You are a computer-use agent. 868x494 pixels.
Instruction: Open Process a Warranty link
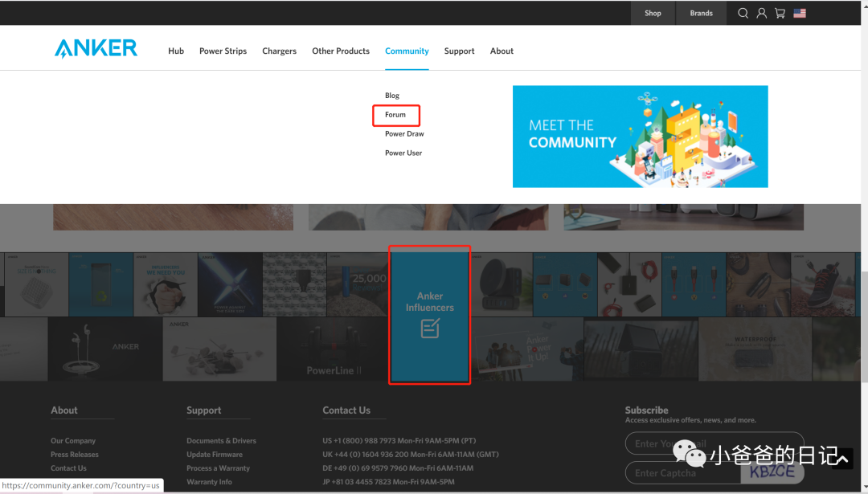tap(218, 468)
